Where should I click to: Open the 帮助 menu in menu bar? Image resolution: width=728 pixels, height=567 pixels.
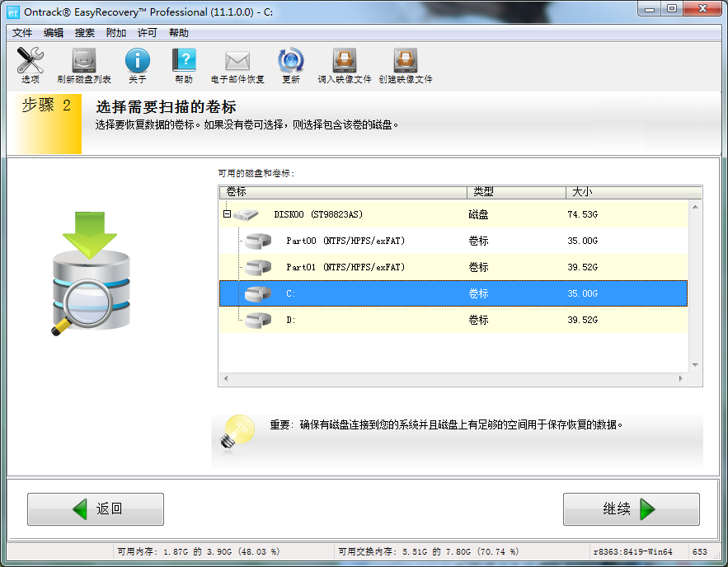[x=179, y=33]
